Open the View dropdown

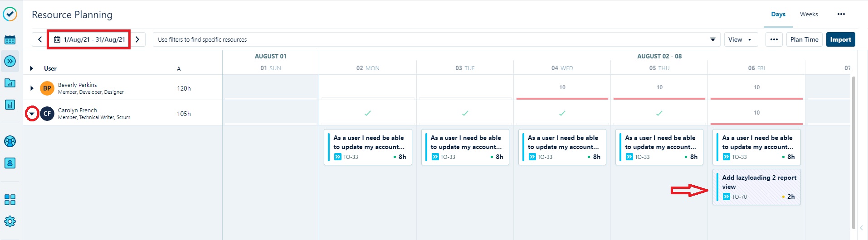coord(740,39)
